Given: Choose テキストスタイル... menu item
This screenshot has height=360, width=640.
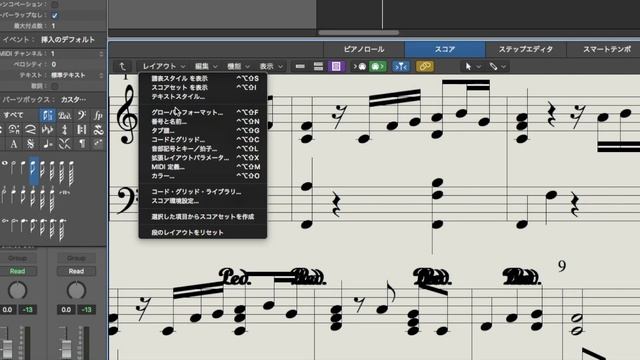Looking at the screenshot, I should point(203,97).
